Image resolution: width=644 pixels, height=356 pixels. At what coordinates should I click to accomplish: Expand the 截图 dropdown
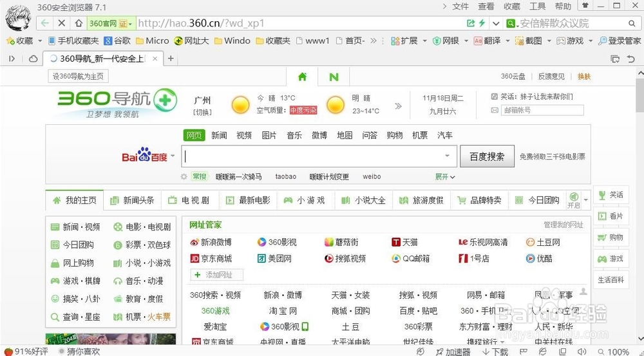[x=549, y=41]
